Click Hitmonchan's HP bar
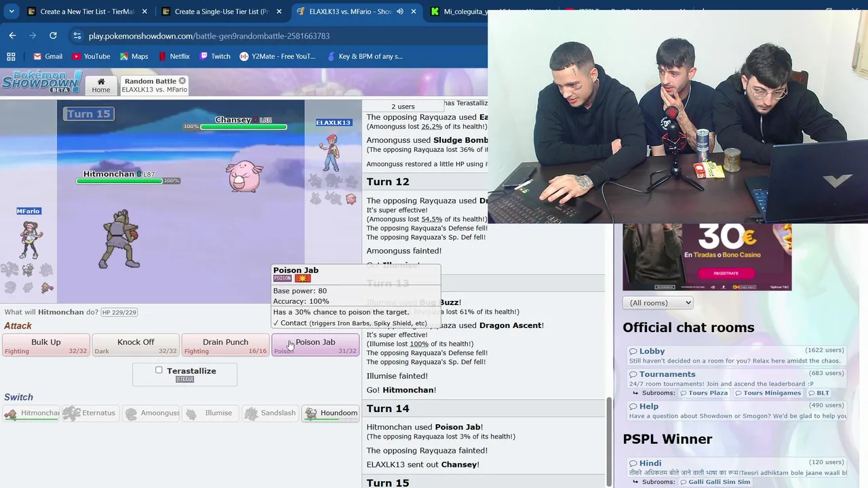The width and height of the screenshot is (868, 488). tap(119, 181)
